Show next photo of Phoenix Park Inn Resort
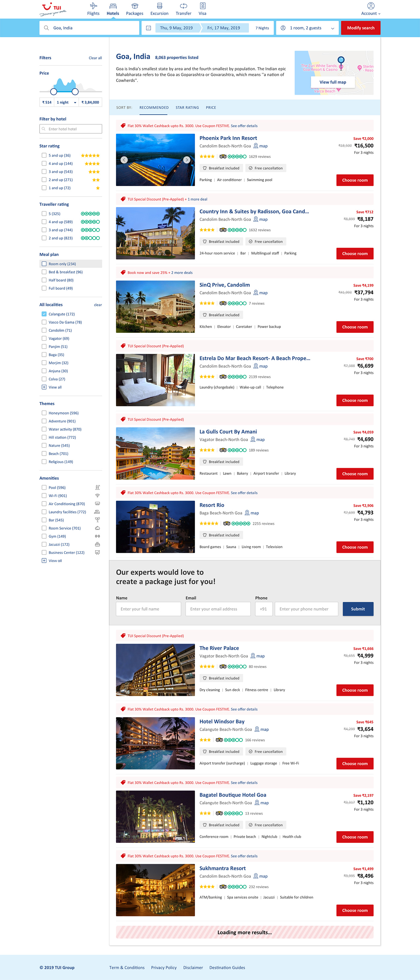The height and width of the screenshot is (980, 420). (186, 160)
